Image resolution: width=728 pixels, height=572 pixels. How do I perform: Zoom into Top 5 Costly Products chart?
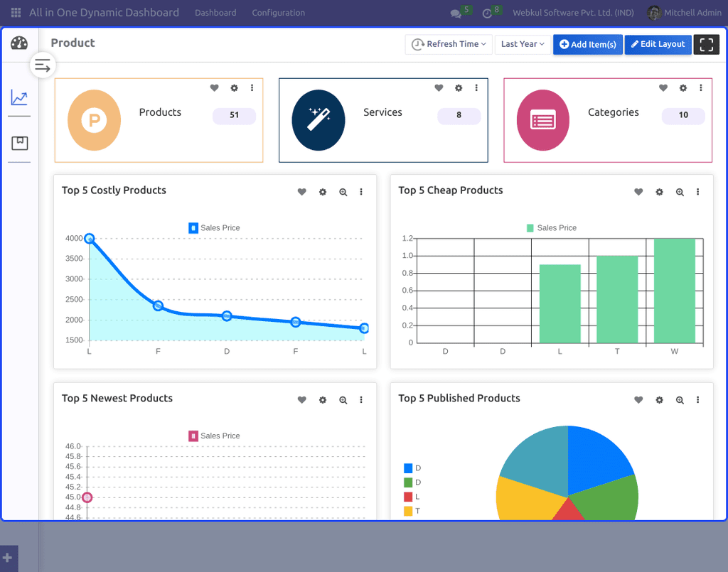click(x=343, y=192)
